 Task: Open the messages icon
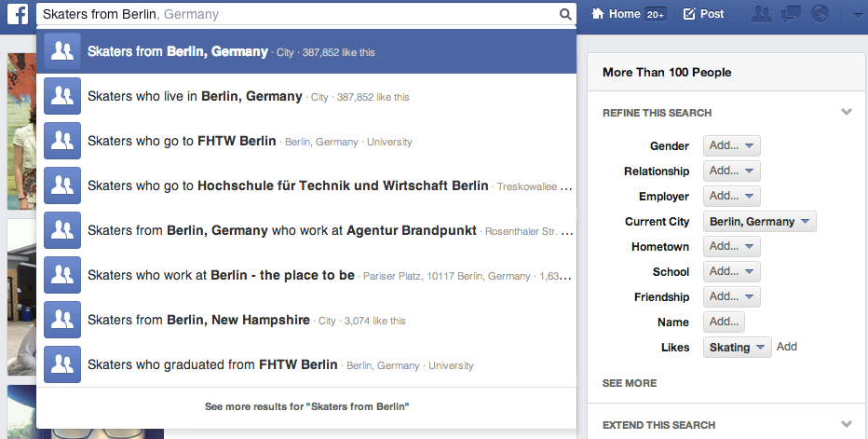[x=791, y=14]
